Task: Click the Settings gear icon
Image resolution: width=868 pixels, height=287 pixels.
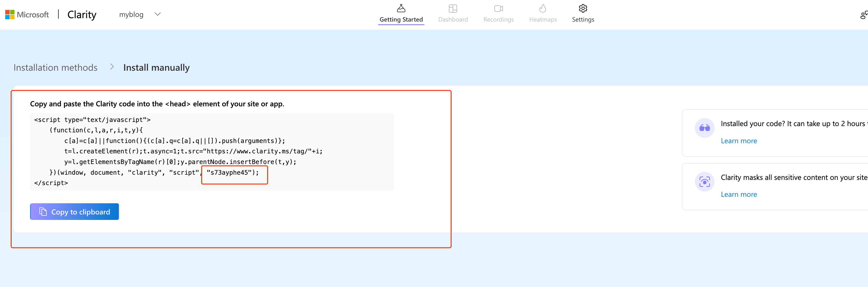Action: (583, 8)
